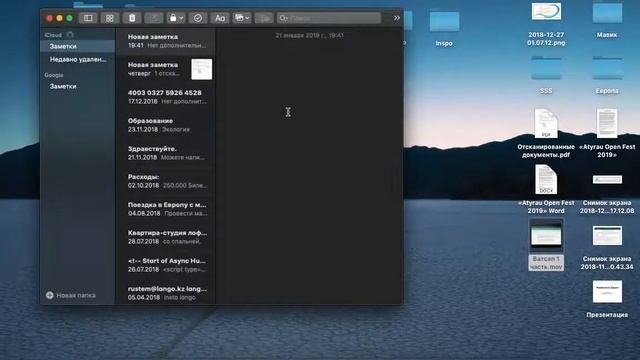Toggle the folders sidebar in Notes toolbar
Screen dimensions: 640x360
point(88,18)
